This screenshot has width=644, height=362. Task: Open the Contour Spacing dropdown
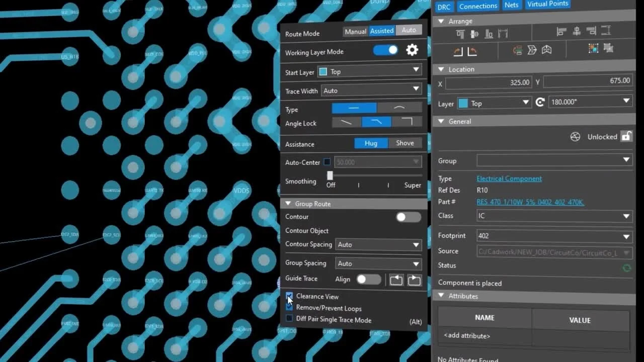tap(378, 244)
